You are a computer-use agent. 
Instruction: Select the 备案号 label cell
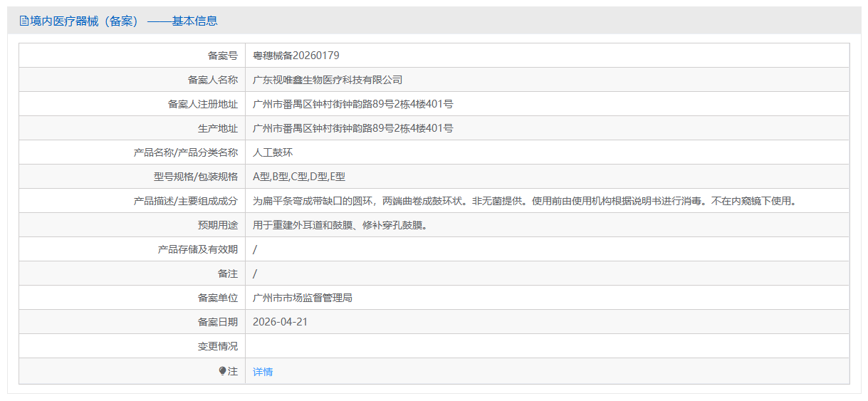pyautogui.click(x=132, y=56)
